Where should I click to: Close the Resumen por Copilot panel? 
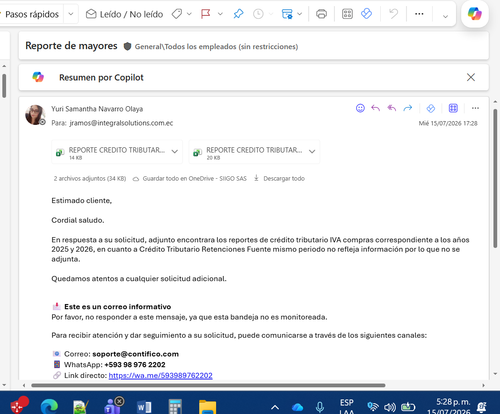[x=471, y=77]
